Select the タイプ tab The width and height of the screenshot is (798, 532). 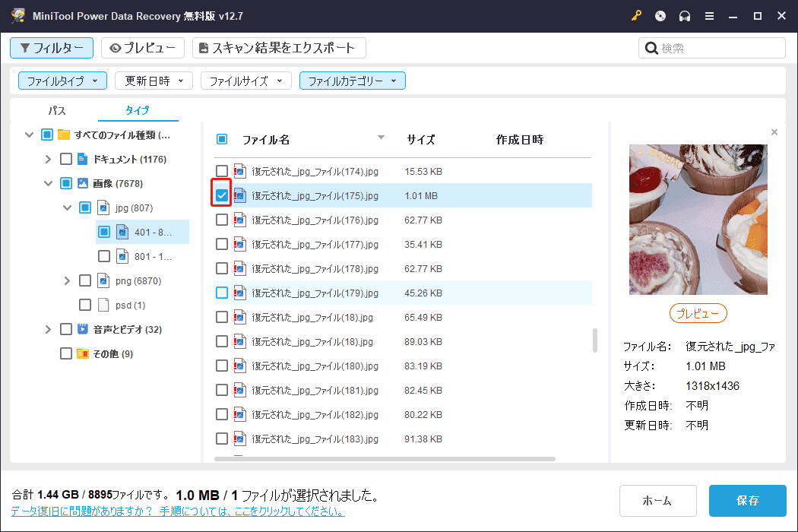click(x=137, y=110)
